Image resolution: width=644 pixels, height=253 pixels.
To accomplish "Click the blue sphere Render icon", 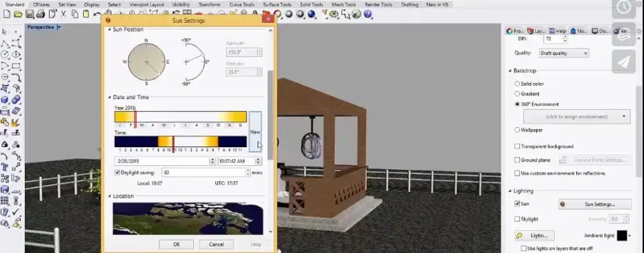I will coord(312,14).
